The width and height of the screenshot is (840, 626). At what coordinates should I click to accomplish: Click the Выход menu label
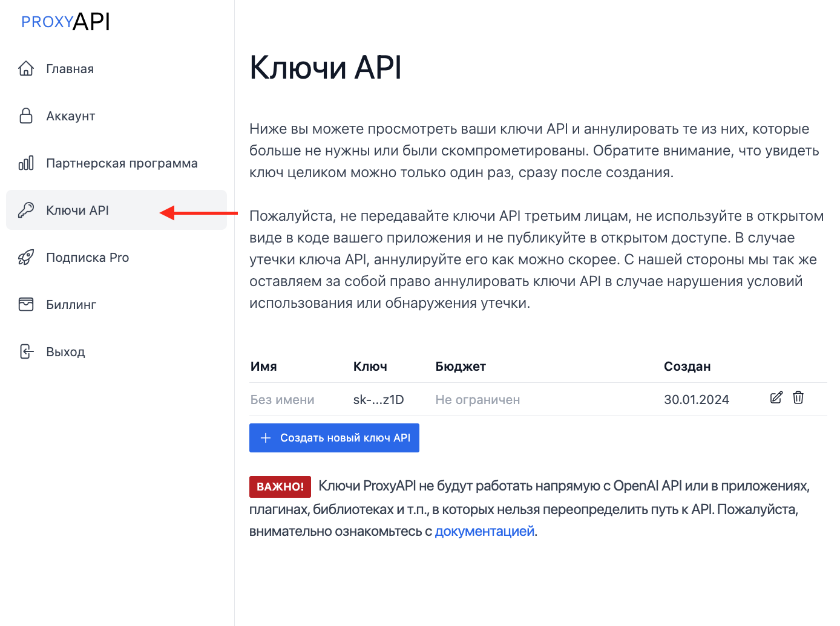click(65, 352)
